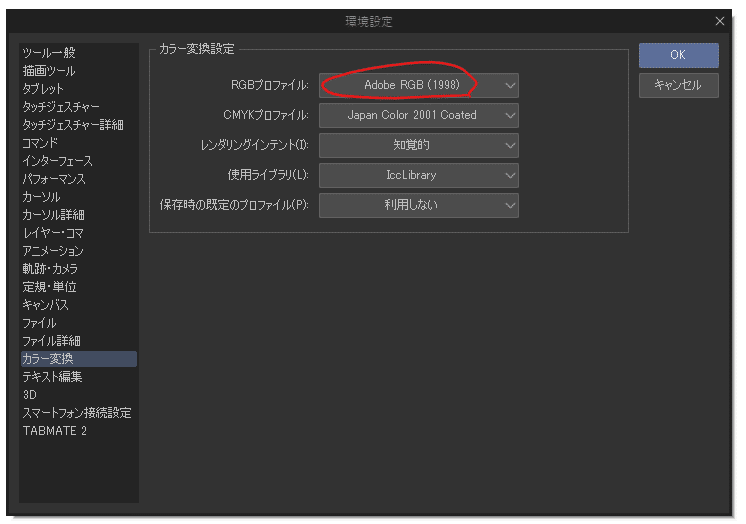Select ツール一般 in the category list
Screen dimensions: 746x524
(79, 53)
